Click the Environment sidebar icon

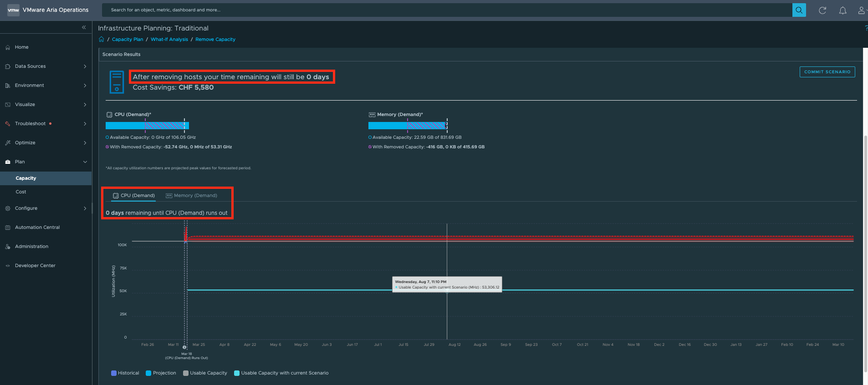(8, 86)
